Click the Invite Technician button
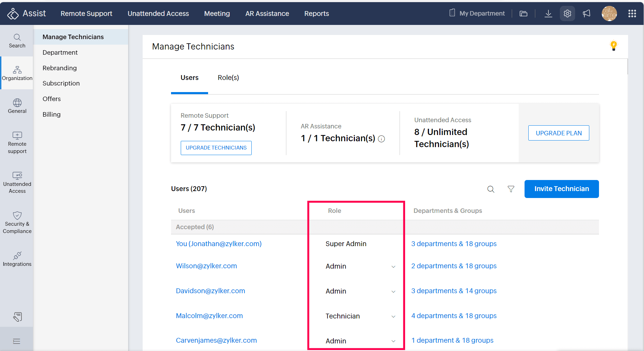 pos(561,189)
